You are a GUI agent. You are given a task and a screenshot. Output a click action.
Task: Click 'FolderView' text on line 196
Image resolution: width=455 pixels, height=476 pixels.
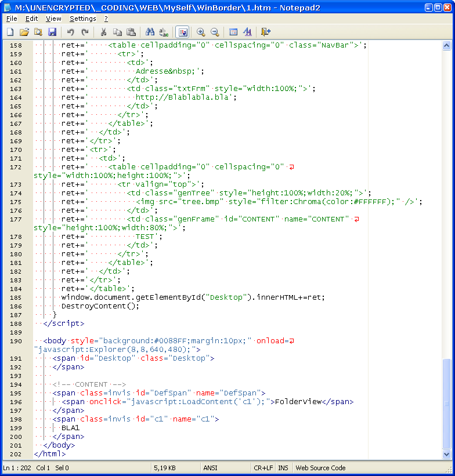point(298,402)
